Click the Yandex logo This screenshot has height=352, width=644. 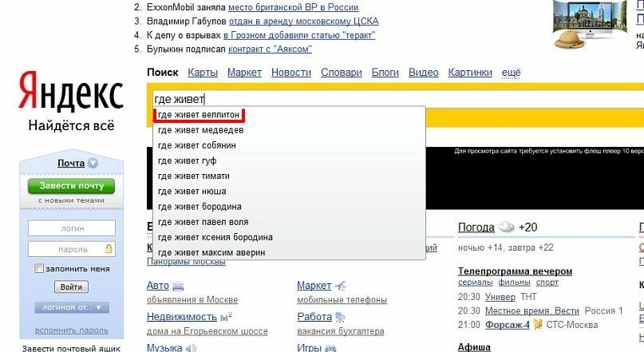[x=71, y=92]
